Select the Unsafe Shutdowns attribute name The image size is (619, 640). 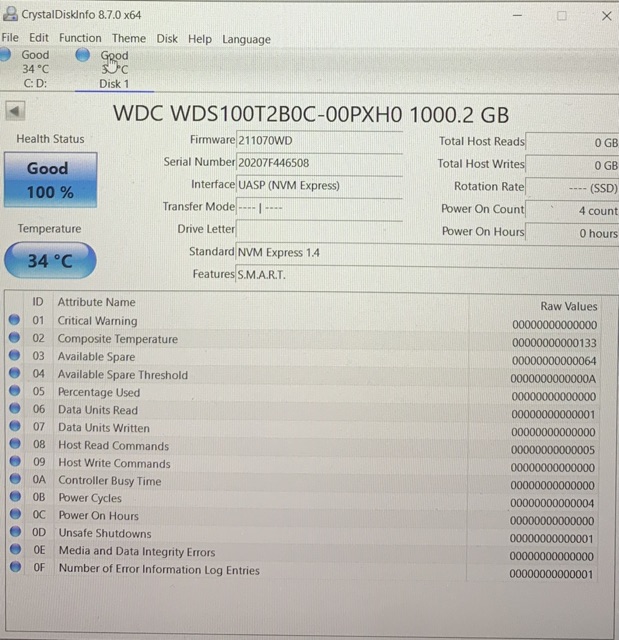point(105,533)
